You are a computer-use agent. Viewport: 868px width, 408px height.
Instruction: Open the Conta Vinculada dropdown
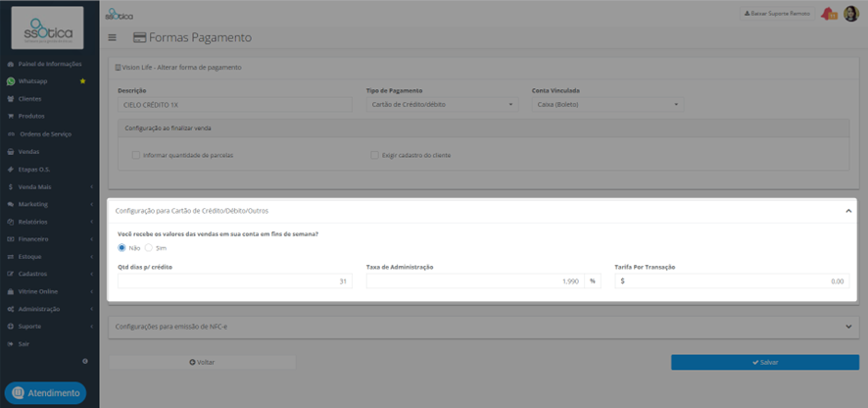pyautogui.click(x=607, y=104)
